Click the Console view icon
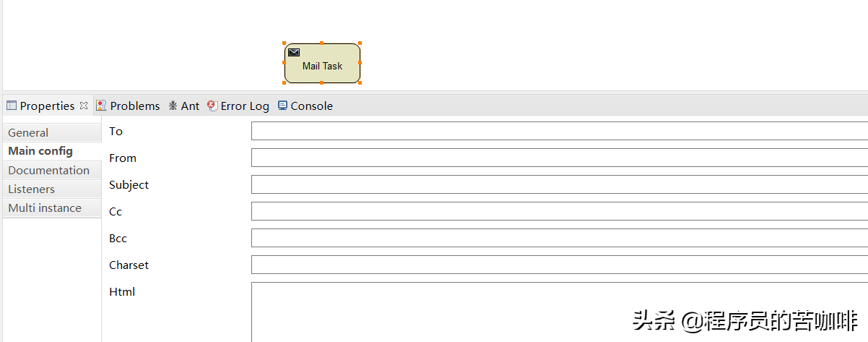868x342 pixels. click(x=282, y=106)
